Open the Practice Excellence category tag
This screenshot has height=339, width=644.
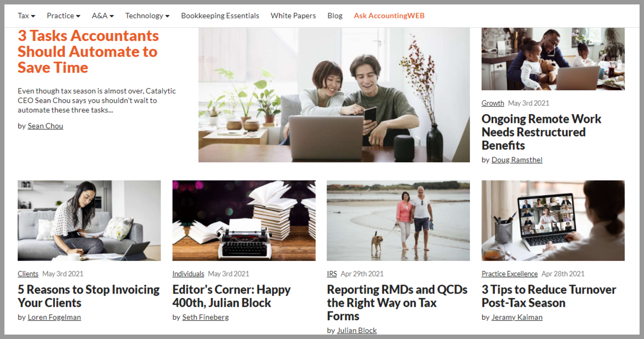[x=509, y=274]
